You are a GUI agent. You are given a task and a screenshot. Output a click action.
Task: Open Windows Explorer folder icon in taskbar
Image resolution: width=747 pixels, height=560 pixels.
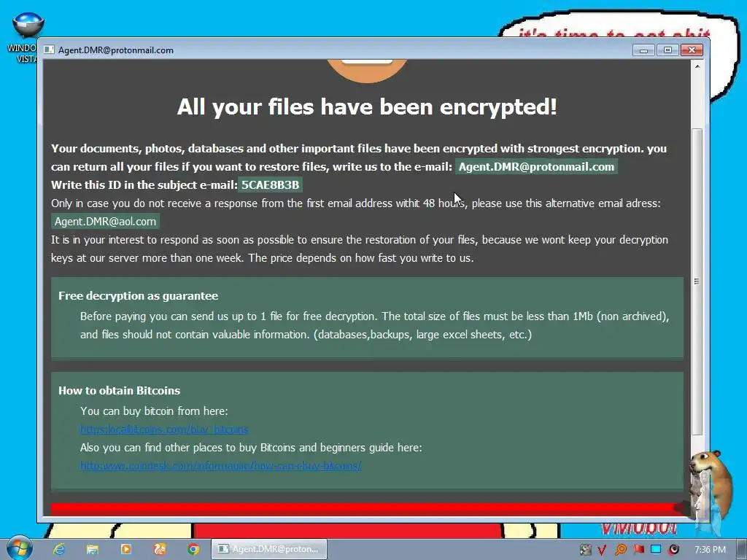pos(93,549)
